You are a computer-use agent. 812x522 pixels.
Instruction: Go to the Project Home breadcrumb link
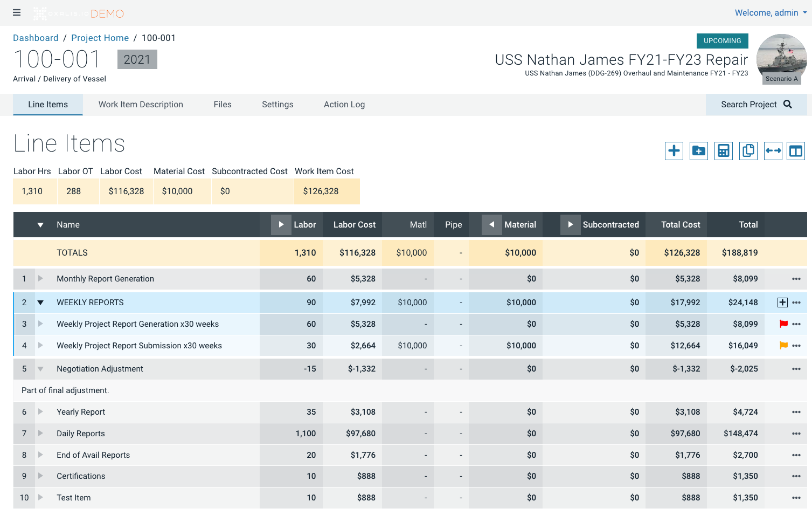click(x=100, y=38)
